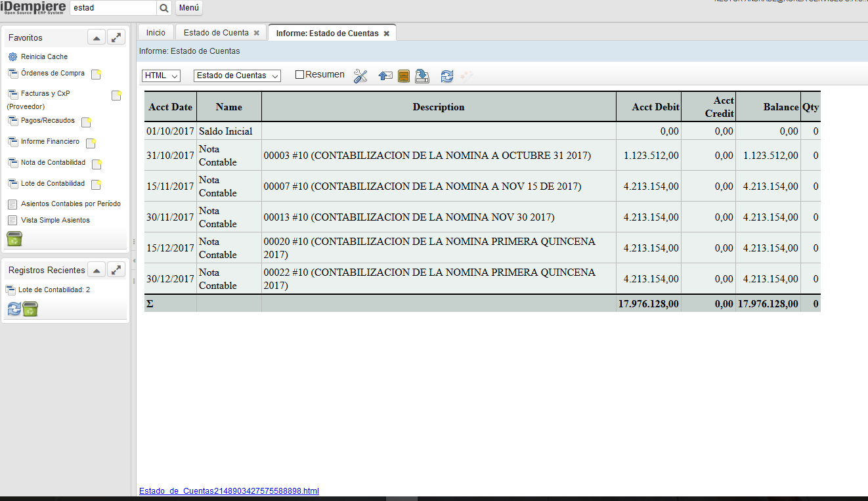Click the trash bin icon in Favoritos
The image size is (868, 501).
point(14,239)
